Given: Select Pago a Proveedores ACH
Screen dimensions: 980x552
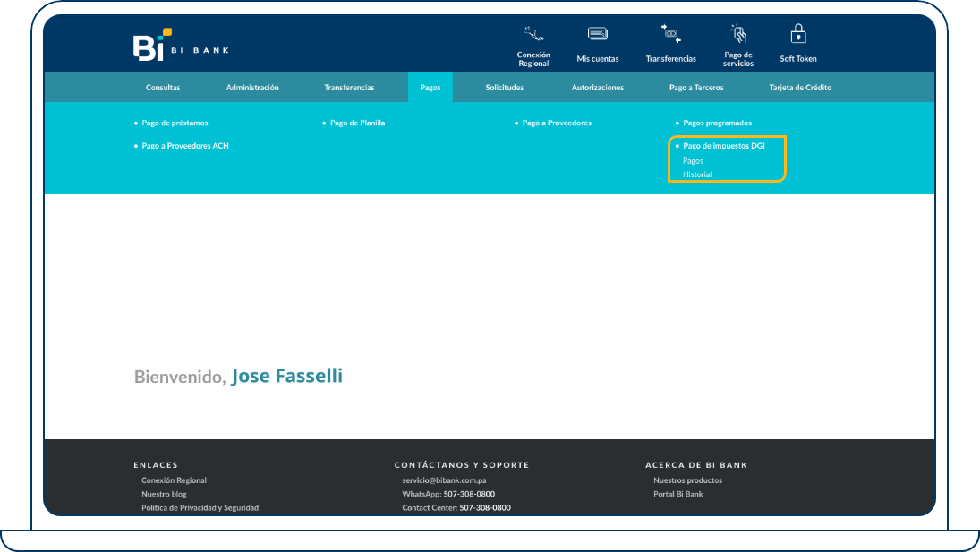Looking at the screenshot, I should pyautogui.click(x=185, y=145).
